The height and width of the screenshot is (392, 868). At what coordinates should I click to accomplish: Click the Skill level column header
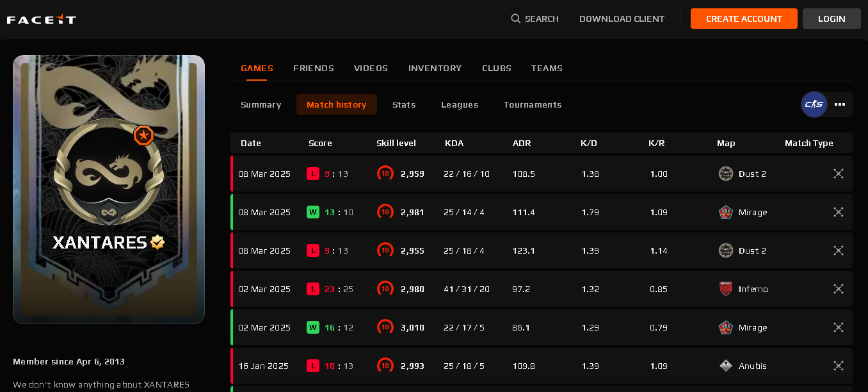(396, 143)
